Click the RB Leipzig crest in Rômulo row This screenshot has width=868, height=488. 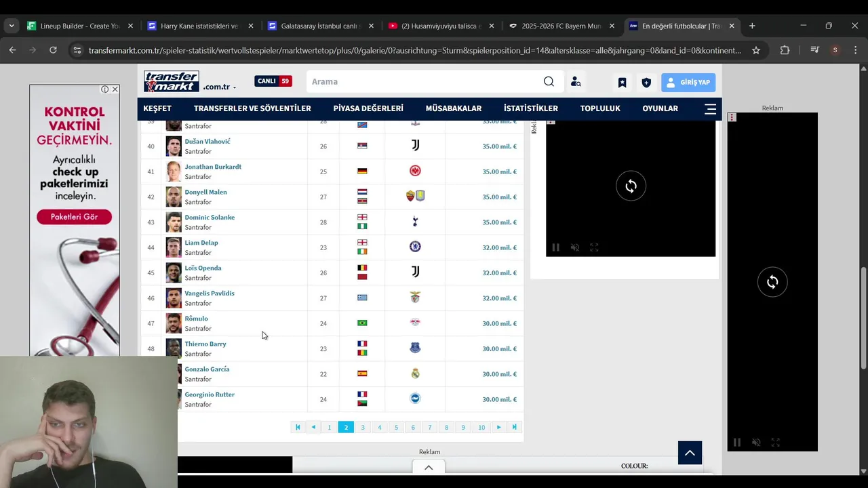415,323
